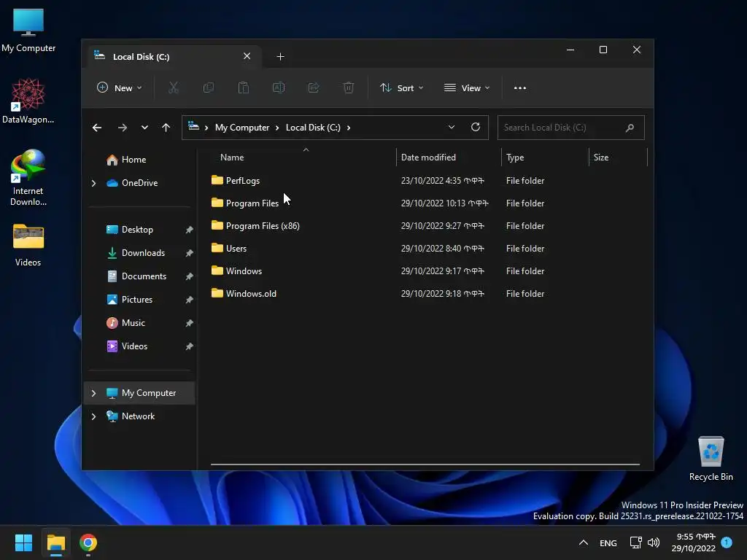Viewport: 747px width, 560px height.
Task: Click the Rename icon in toolbar
Action: point(279,87)
